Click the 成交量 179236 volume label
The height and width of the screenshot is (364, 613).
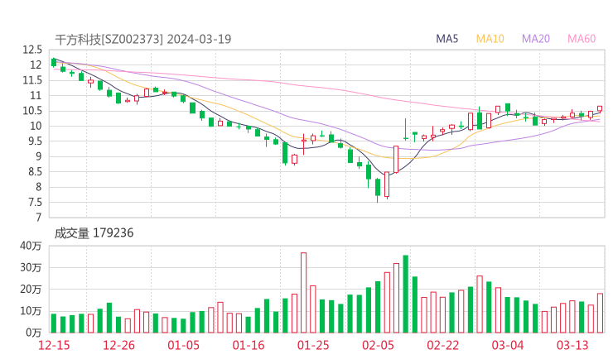coord(94,233)
